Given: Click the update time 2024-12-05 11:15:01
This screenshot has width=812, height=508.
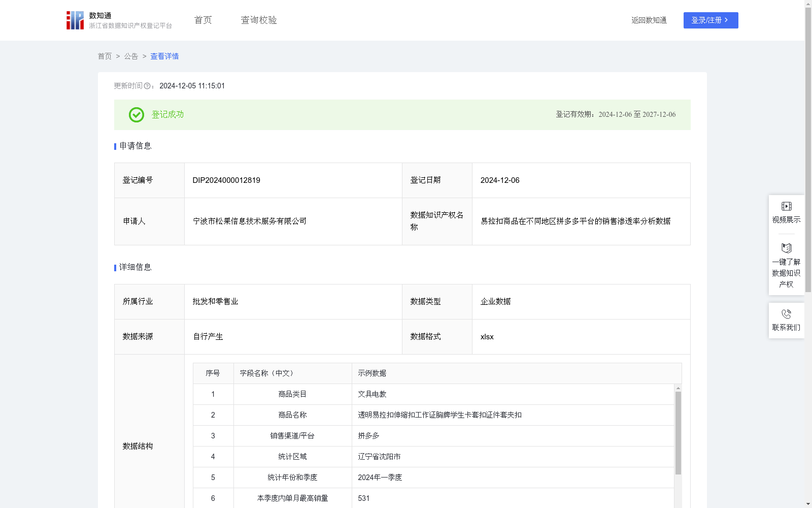Looking at the screenshot, I should (x=192, y=86).
